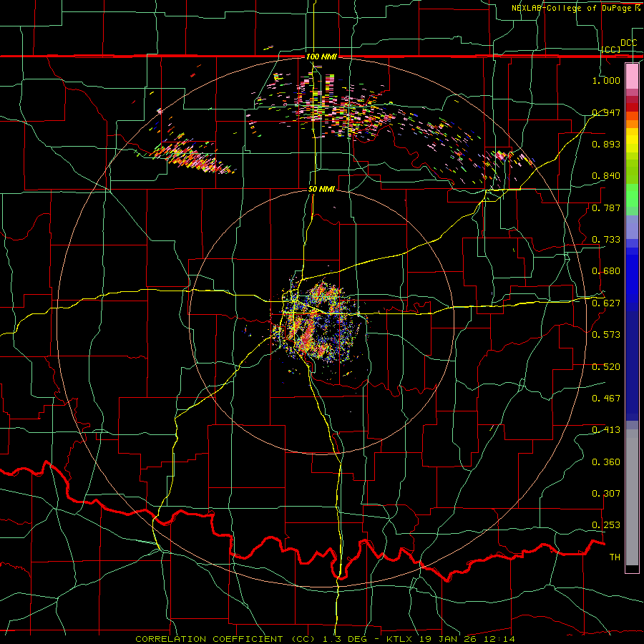
Task: Click the 'TH' threshold label on legend
Action: click(615, 557)
